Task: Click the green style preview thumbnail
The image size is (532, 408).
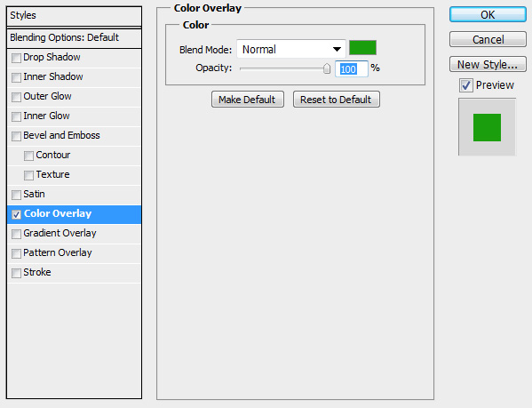Action: pos(487,127)
